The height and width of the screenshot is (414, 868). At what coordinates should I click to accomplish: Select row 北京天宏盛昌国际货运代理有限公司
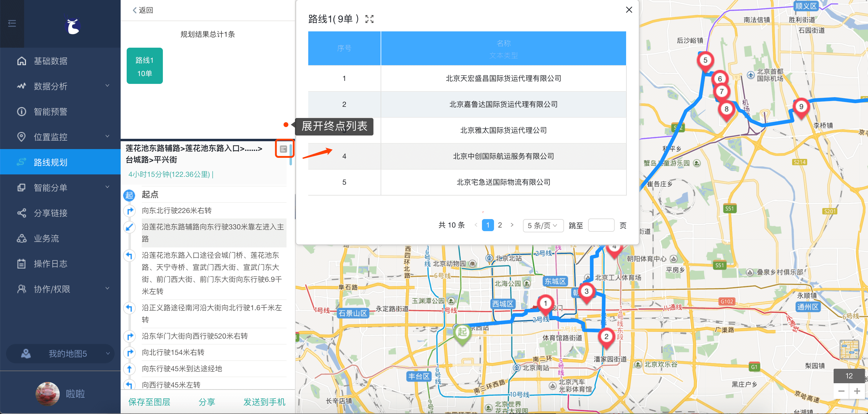click(x=467, y=78)
